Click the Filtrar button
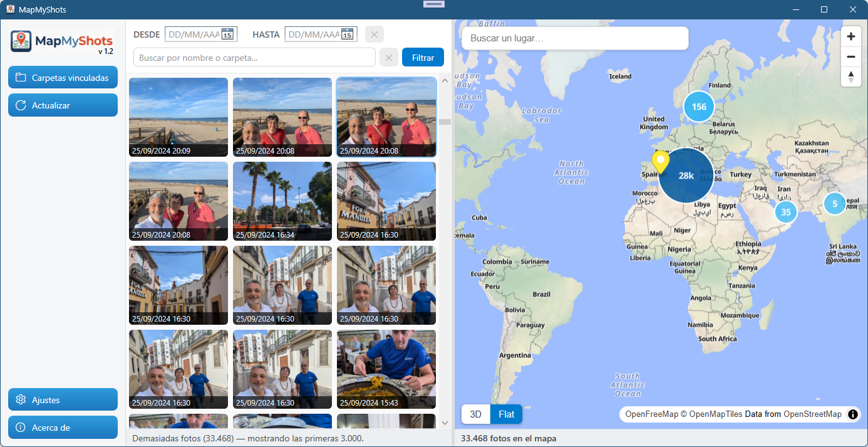Viewport: 868px width, 447px height. [423, 58]
